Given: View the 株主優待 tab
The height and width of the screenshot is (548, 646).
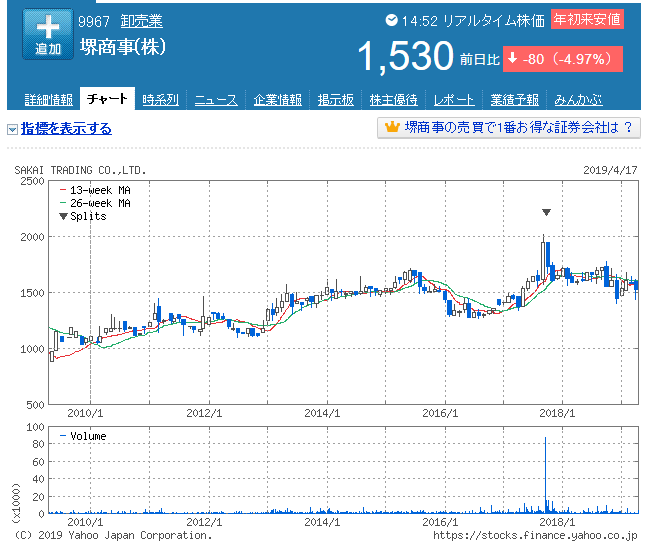Looking at the screenshot, I should pos(393,100).
